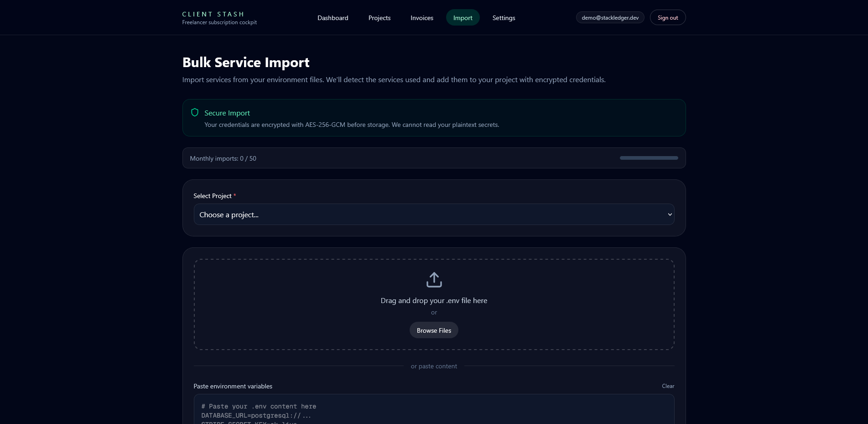Navigate to Settings
The width and height of the screenshot is (868, 424).
click(x=504, y=17)
